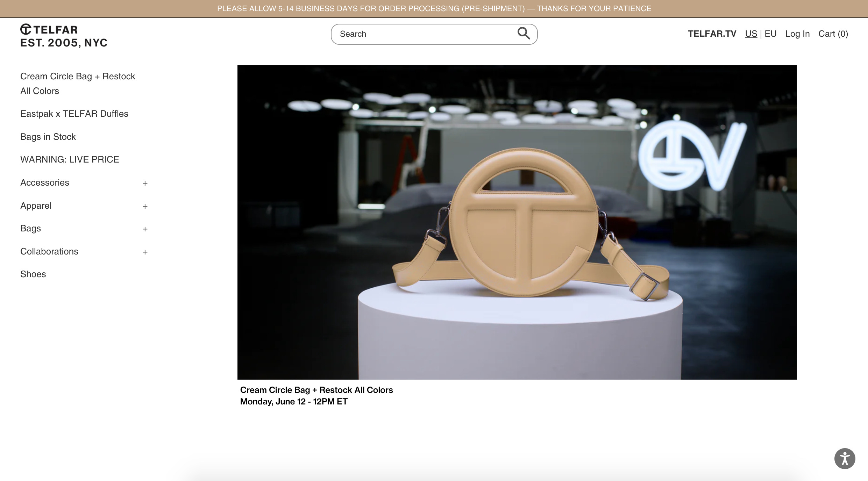The height and width of the screenshot is (481, 868).
Task: Click the Search input field
Action: tap(434, 34)
